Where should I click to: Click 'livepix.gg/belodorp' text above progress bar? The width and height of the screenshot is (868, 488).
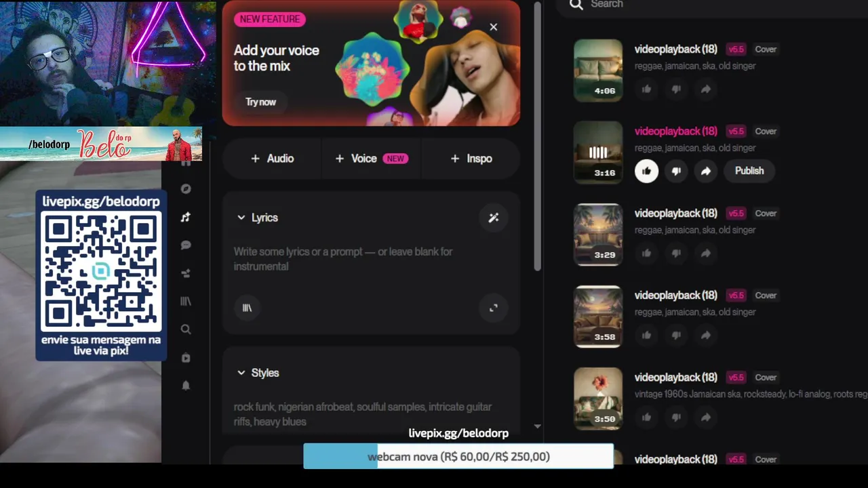point(458,433)
